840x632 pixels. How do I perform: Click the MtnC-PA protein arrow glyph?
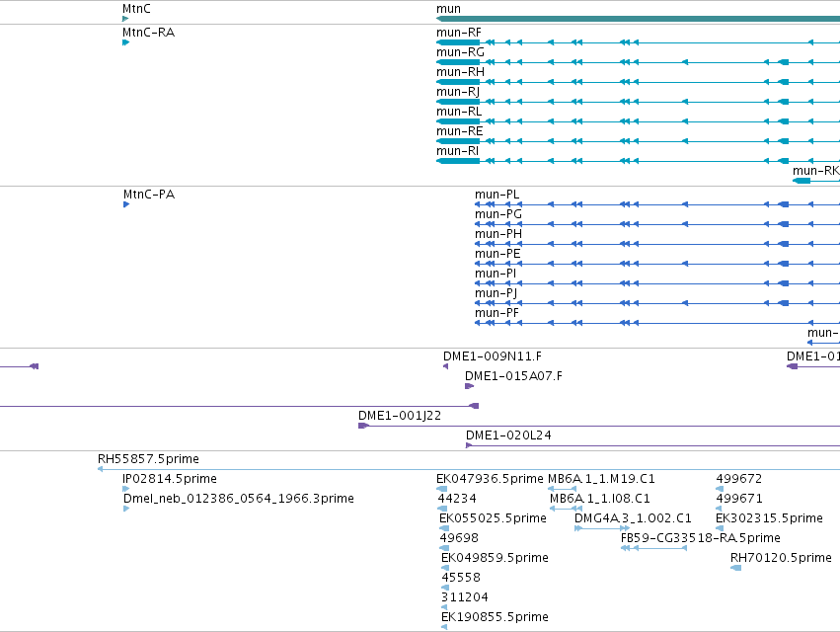[x=126, y=204]
